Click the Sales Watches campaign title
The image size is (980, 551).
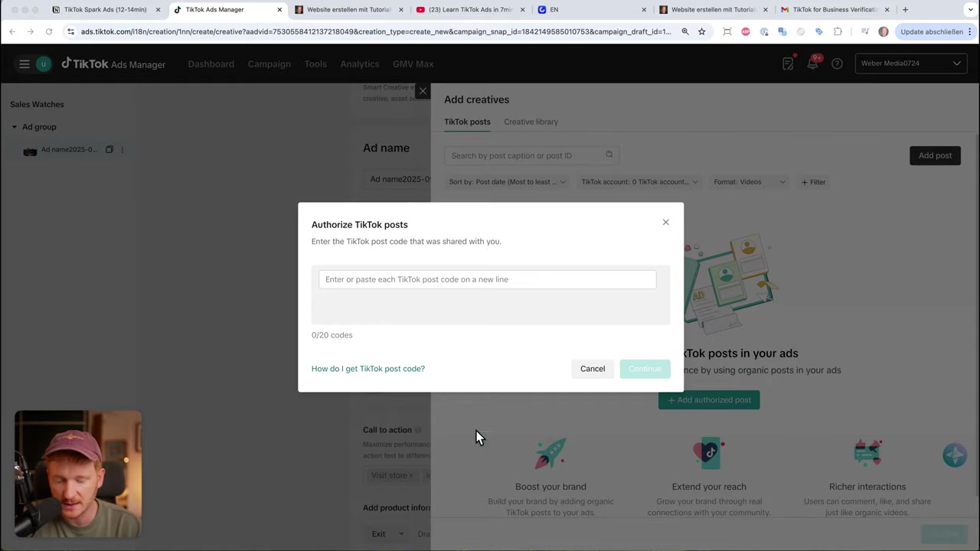click(x=37, y=104)
